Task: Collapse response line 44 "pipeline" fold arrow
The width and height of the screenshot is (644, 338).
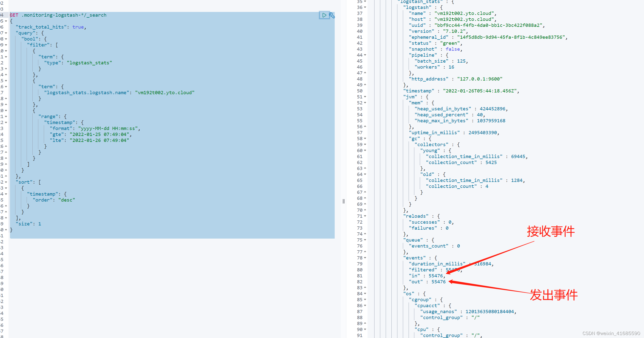Action: (365, 55)
